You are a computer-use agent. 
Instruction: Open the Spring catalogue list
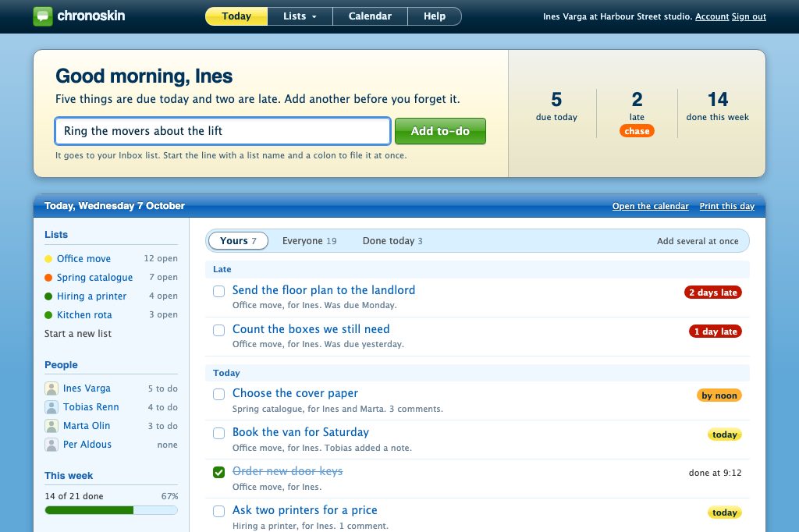(x=94, y=278)
